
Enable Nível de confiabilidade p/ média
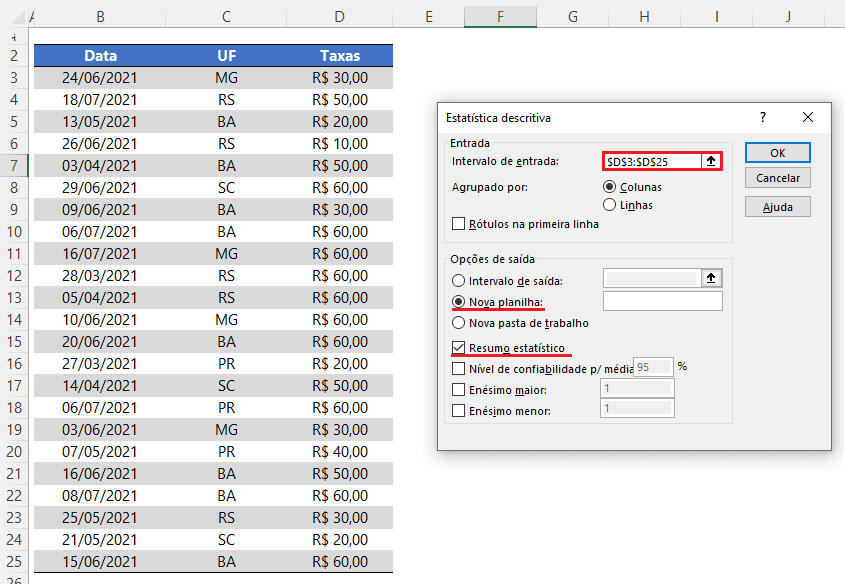tap(459, 369)
